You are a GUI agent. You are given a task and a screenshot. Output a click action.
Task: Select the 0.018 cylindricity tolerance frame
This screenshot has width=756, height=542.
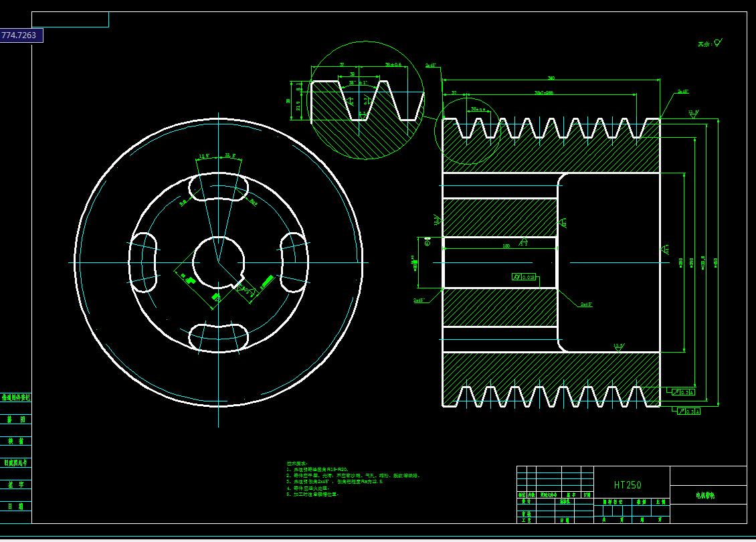click(524, 277)
